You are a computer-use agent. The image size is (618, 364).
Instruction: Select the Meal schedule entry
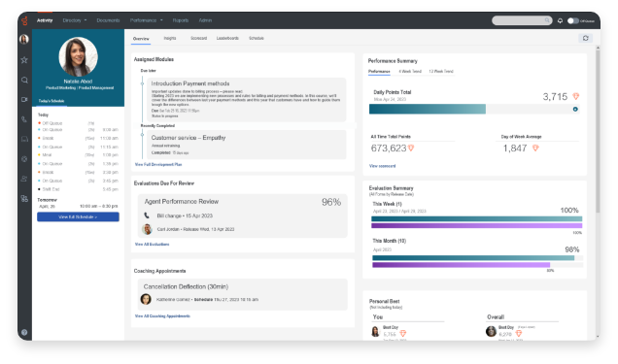click(x=78, y=155)
